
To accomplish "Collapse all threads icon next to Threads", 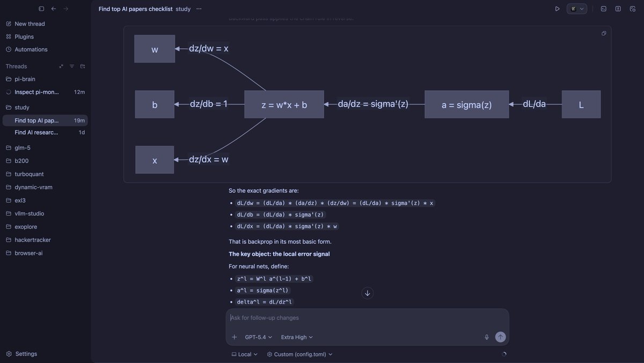I will (x=61, y=66).
